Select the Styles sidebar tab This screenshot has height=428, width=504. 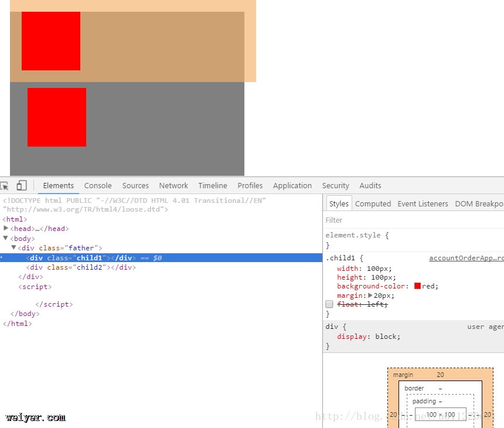[339, 203]
